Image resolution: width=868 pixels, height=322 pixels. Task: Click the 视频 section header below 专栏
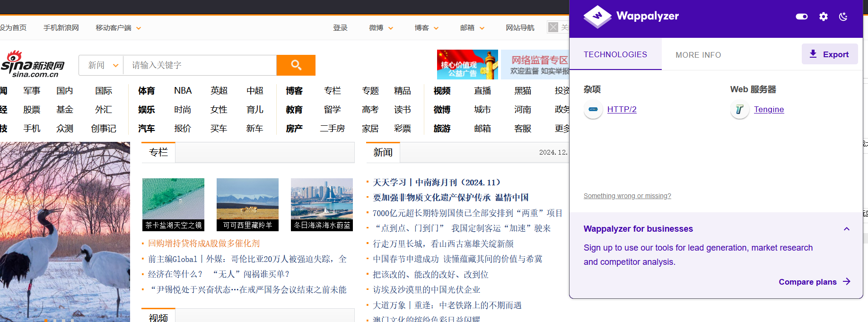(158, 317)
